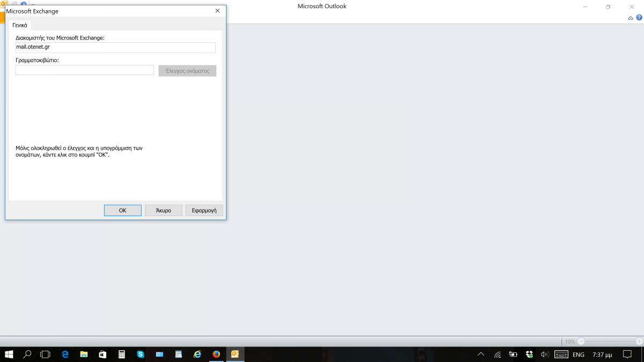644x362 pixels.
Task: Open Outlook help question mark icon
Action: [639, 18]
